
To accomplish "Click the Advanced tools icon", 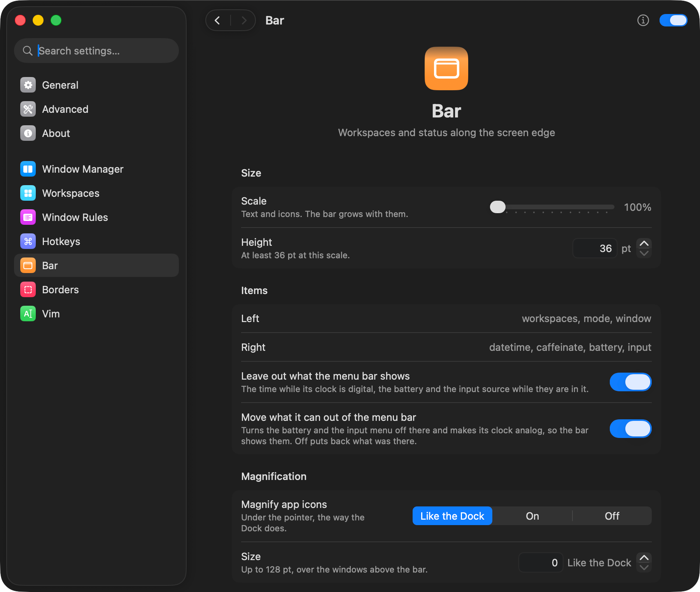I will tap(28, 109).
